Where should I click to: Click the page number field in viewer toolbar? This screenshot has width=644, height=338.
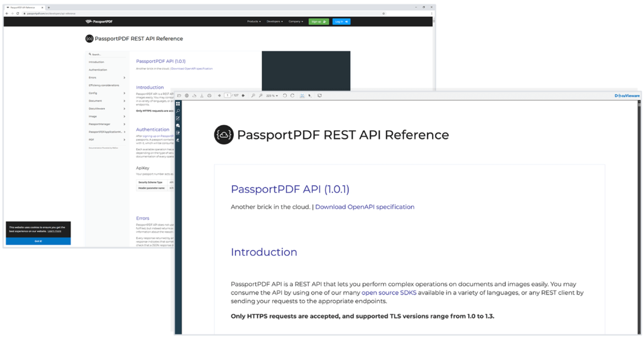click(x=227, y=95)
